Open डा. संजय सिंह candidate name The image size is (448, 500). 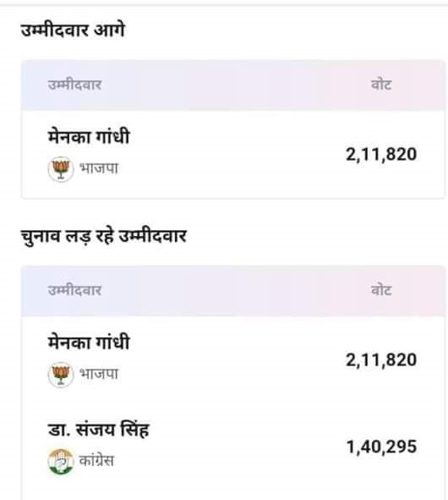(98, 430)
